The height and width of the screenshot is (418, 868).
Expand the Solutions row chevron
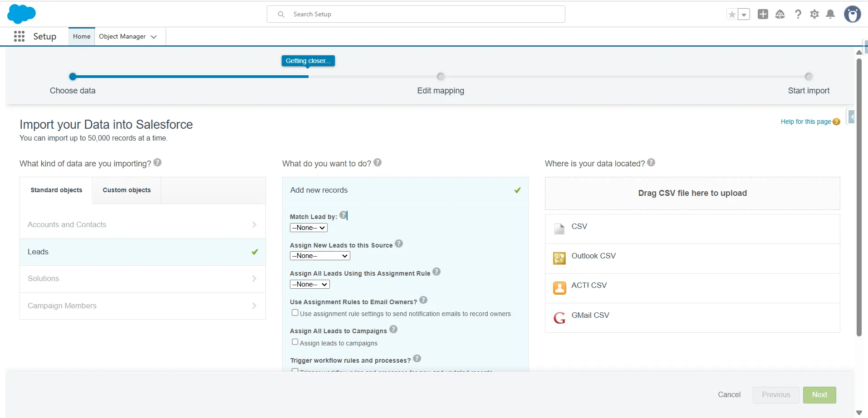coord(254,278)
